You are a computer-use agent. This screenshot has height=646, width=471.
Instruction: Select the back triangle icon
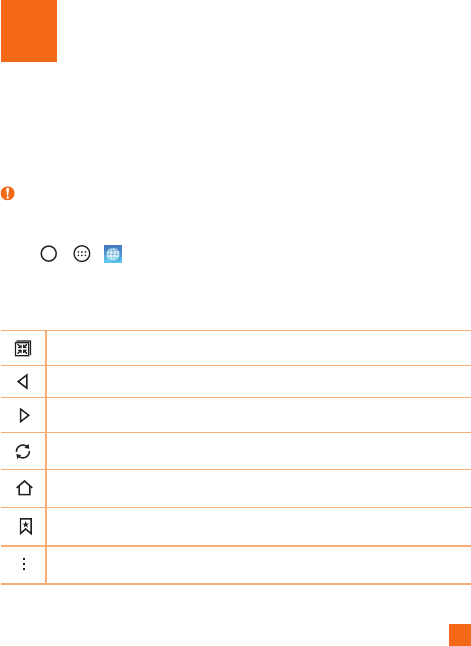point(23,382)
